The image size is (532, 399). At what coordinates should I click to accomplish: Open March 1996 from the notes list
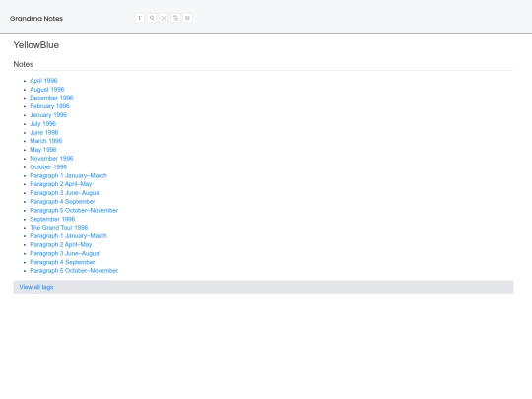point(45,141)
